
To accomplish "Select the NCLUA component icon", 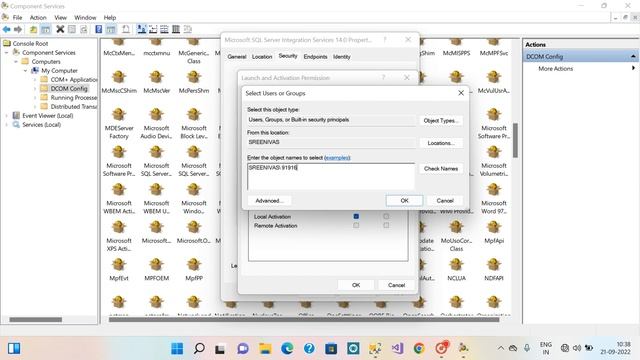I will (x=456, y=269).
